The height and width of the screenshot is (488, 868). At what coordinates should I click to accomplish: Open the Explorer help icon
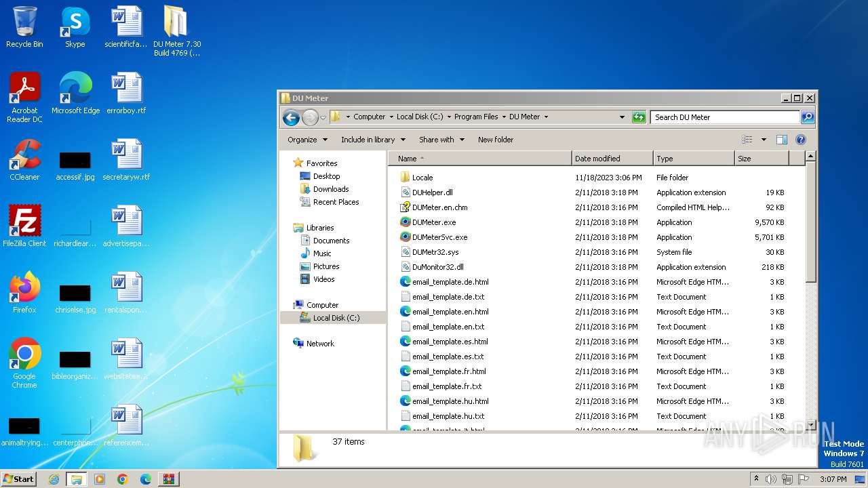(x=800, y=140)
